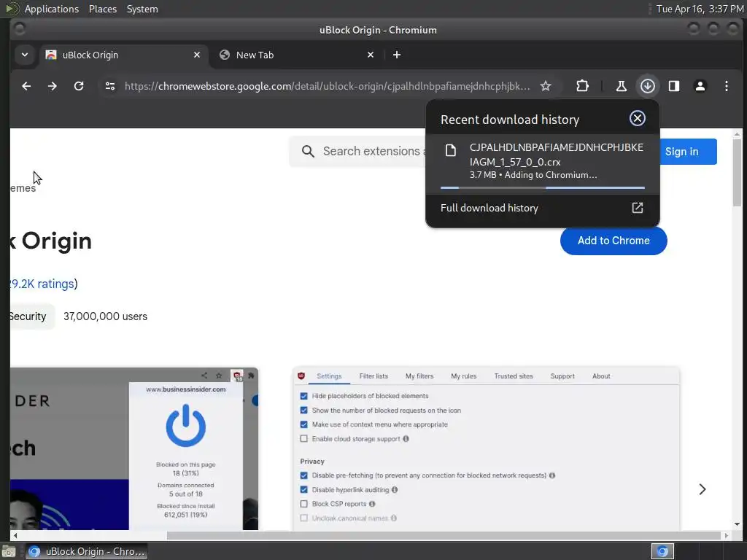747x560 pixels.
Task: Open the Applications menu
Action: point(52,9)
